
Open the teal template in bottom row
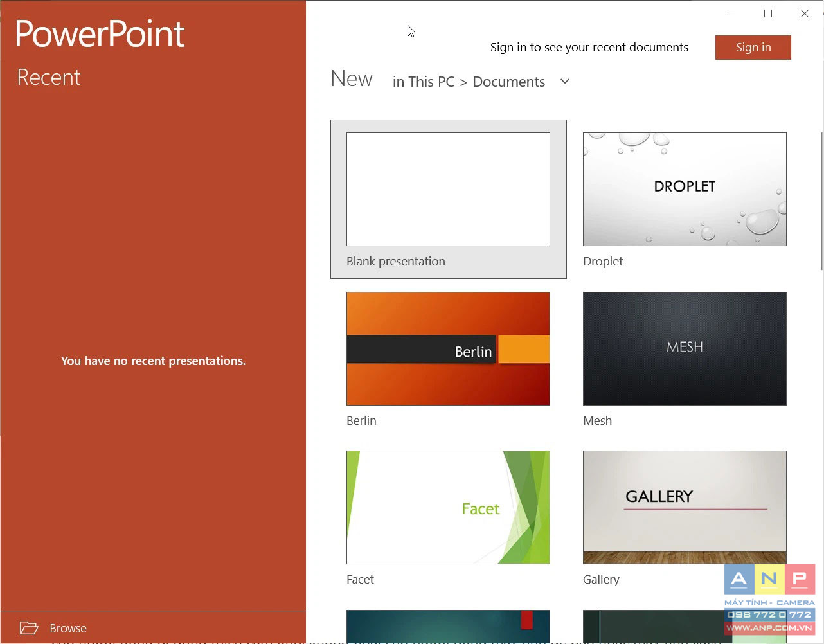(448, 627)
